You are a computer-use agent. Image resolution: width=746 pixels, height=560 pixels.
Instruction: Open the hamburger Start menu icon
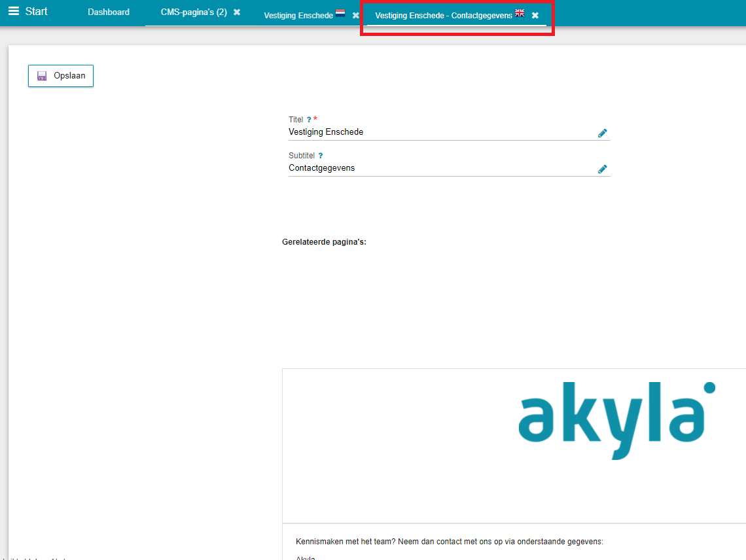click(14, 11)
